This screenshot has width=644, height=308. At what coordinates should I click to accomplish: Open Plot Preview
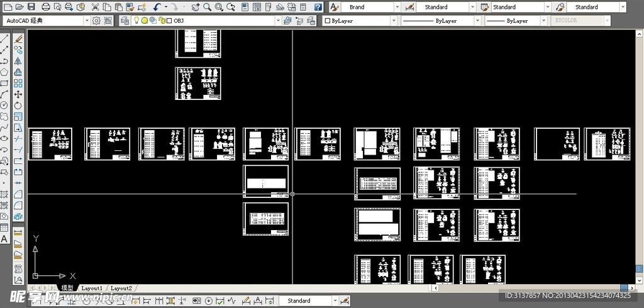pyautogui.click(x=57, y=7)
